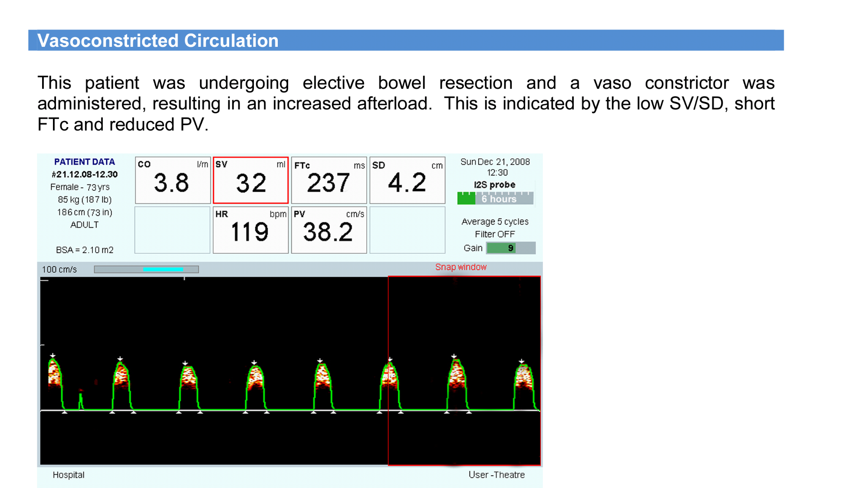
Task: Click the 6 hours probe life bar
Action: point(495,199)
